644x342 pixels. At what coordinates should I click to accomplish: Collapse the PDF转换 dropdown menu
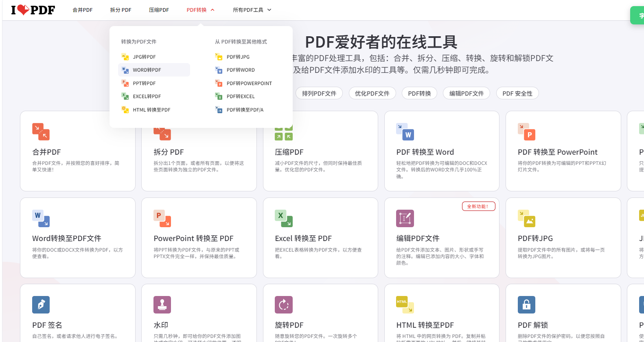[x=200, y=10]
